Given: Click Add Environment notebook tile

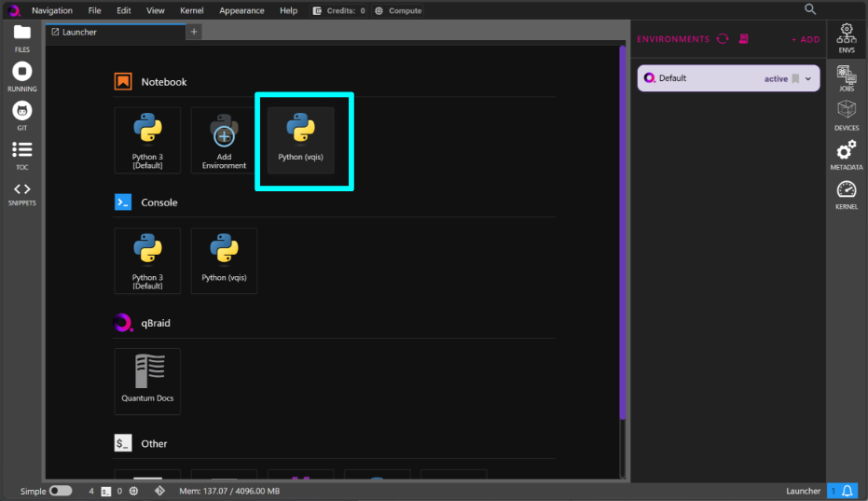Looking at the screenshot, I should (x=224, y=140).
